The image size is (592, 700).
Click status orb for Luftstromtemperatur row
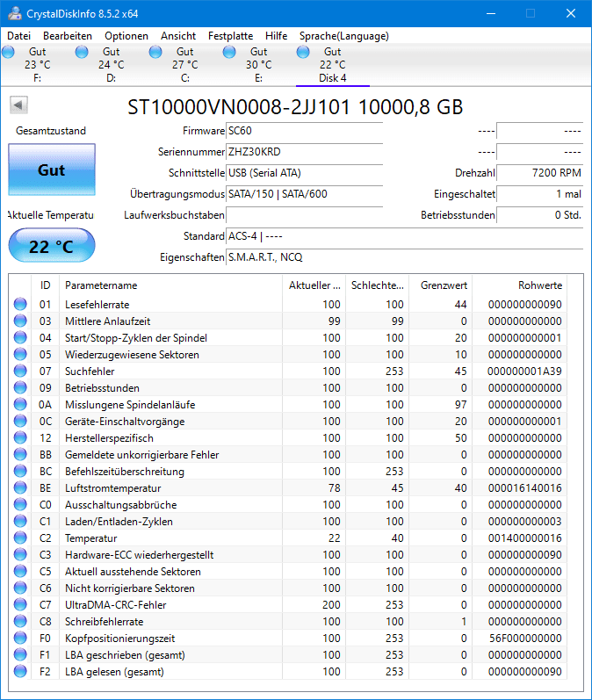(20, 487)
